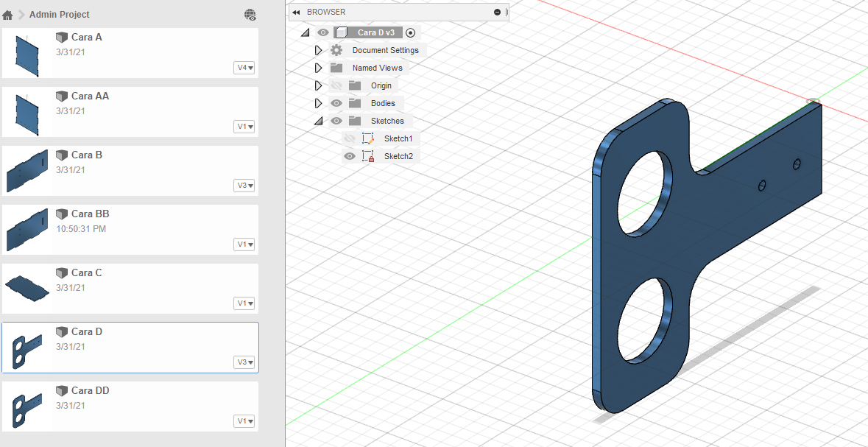Open V1 version dropdown for Cara BB
The height and width of the screenshot is (447, 868).
(244, 244)
